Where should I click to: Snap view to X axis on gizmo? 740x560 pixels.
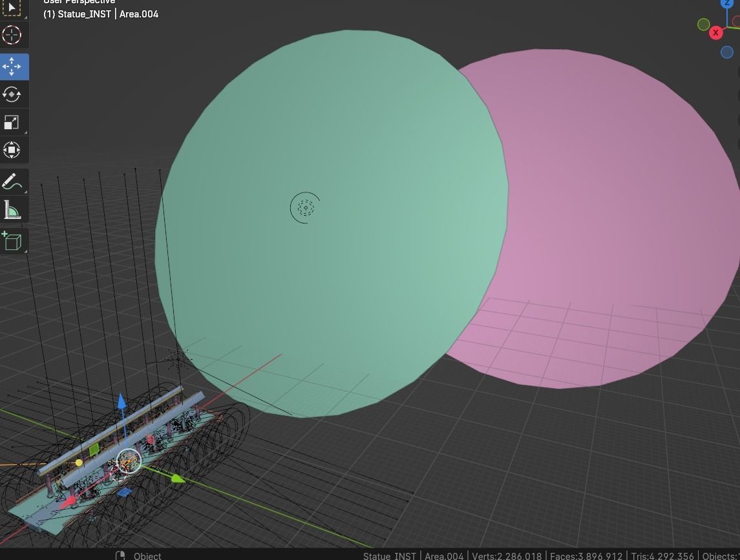[x=715, y=32]
